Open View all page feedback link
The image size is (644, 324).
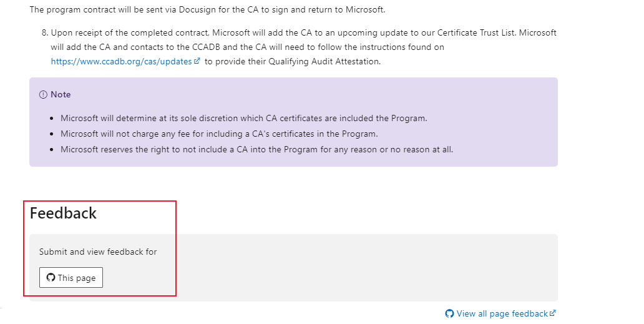(x=502, y=313)
